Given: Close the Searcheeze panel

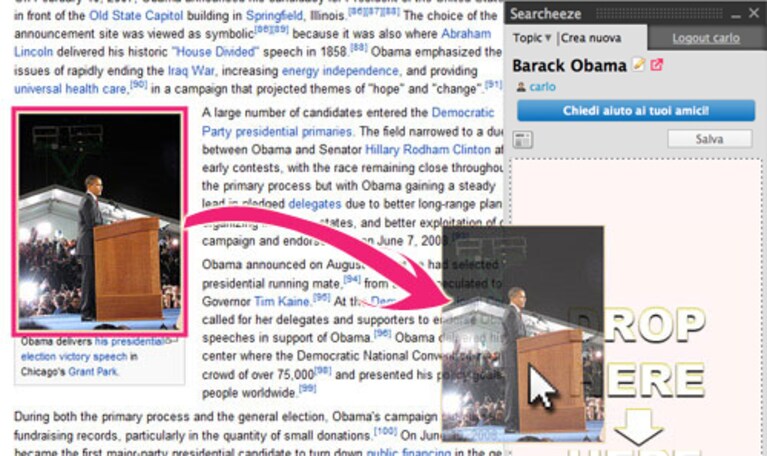Looking at the screenshot, I should pyautogui.click(x=754, y=13).
